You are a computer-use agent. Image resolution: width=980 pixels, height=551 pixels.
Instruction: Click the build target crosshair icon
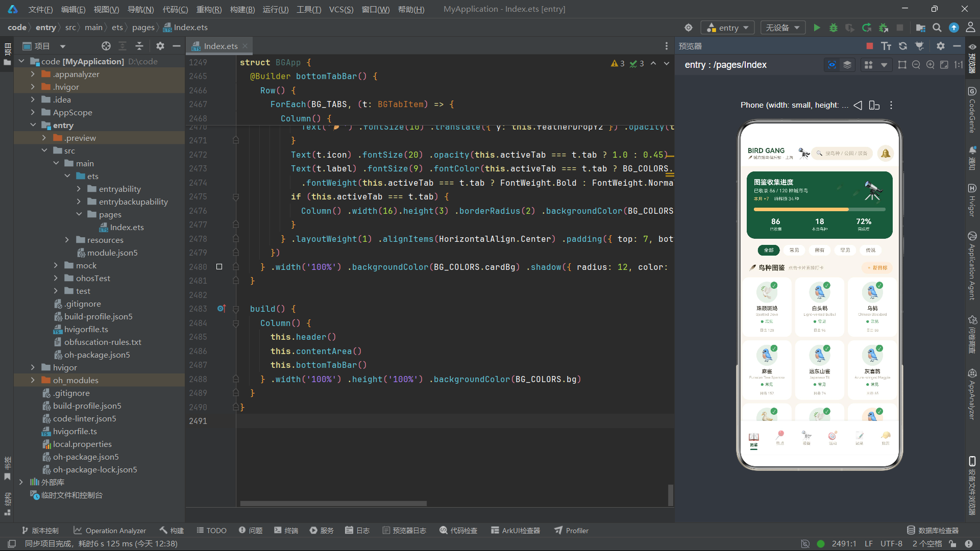click(689, 28)
